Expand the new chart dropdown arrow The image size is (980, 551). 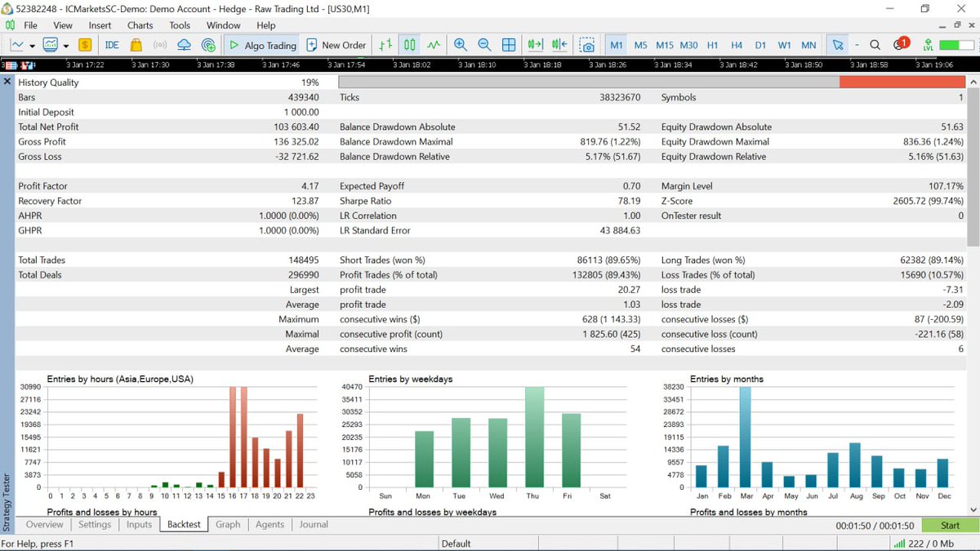click(32, 45)
